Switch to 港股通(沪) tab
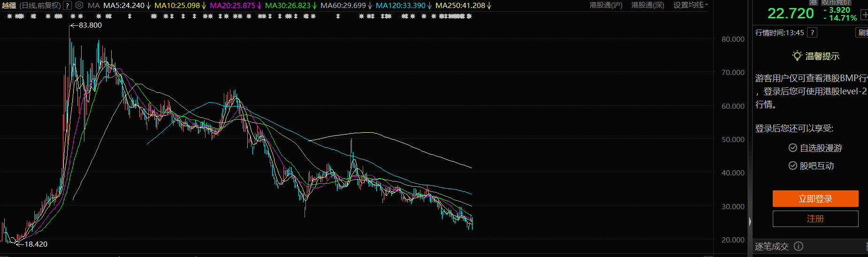The height and width of the screenshot is (257, 868). 606,5
